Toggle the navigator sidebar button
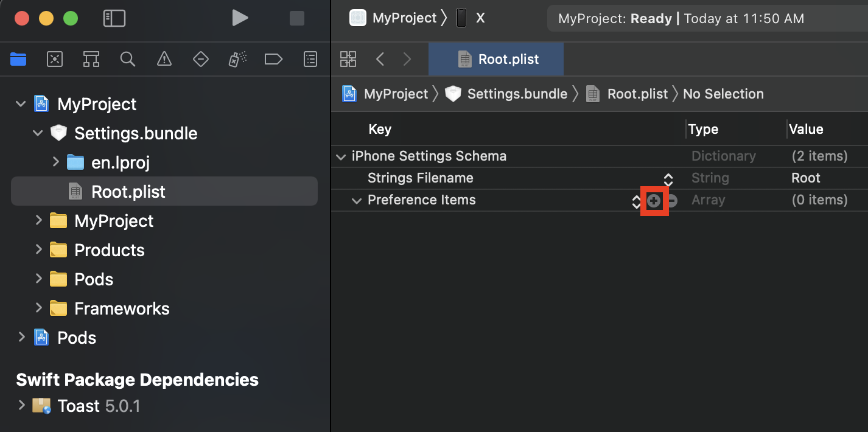The image size is (868, 432). (x=114, y=18)
